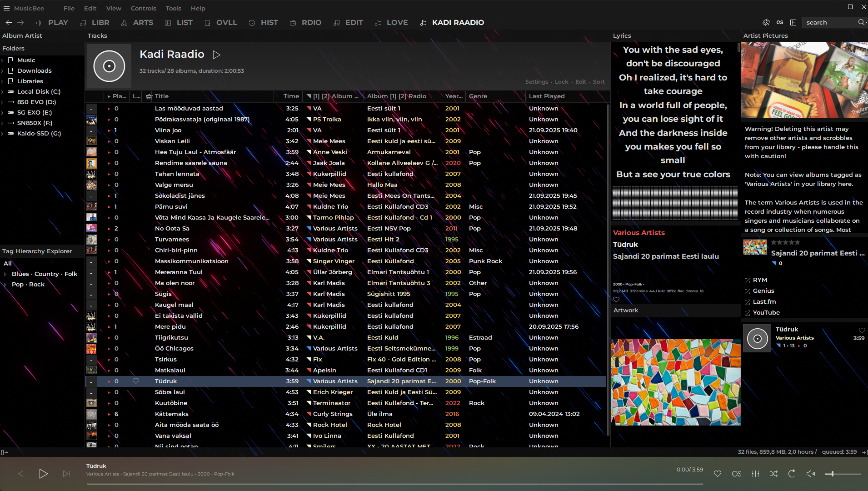Image resolution: width=868 pixels, height=491 pixels.
Task: Go forward with the right arrow
Action: (20, 22)
